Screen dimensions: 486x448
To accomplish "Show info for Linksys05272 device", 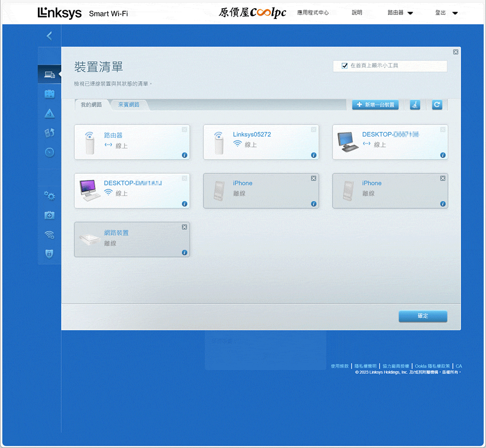I will (313, 155).
